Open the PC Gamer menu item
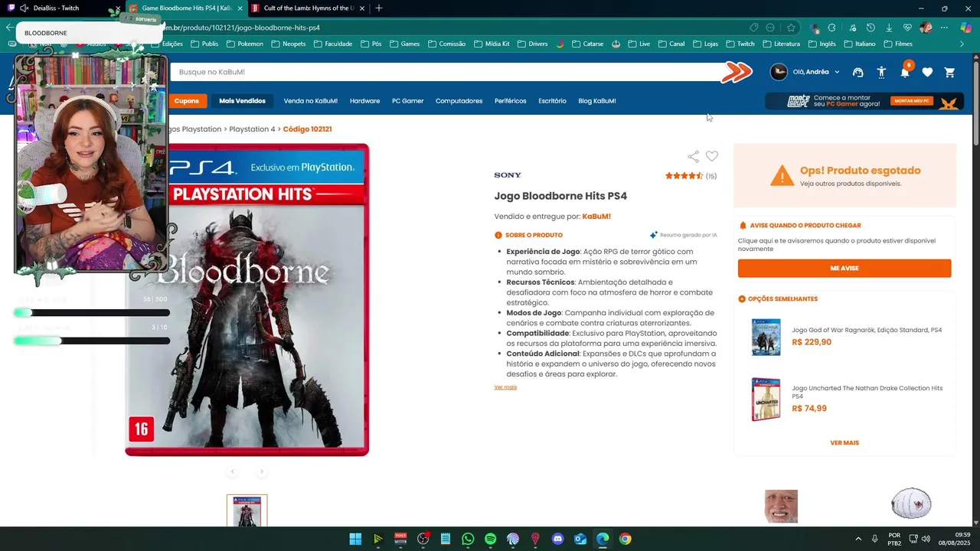The height and width of the screenshot is (551, 980). 407,101
